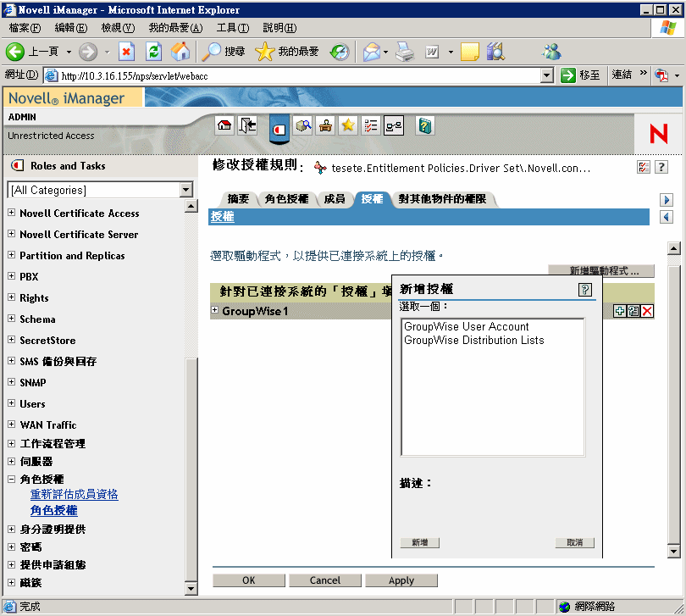The image size is (686, 616).
Task: Click 取消 button in the dialog
Action: tap(575, 542)
